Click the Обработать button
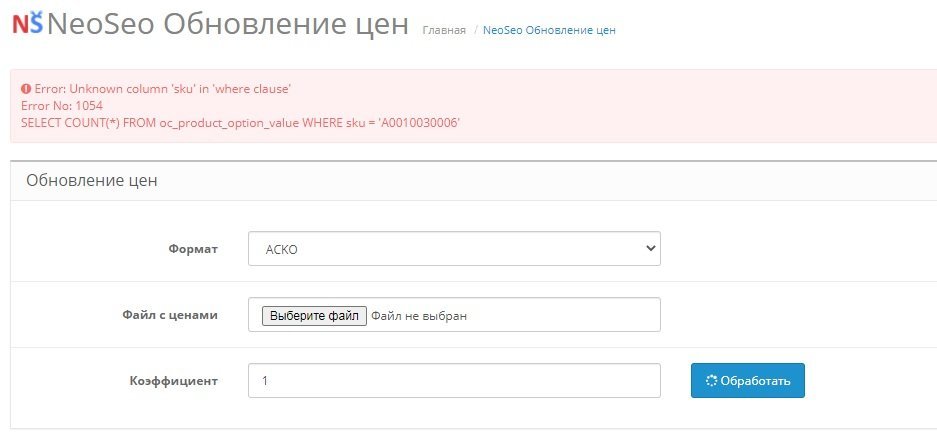937x435 pixels. point(748,381)
